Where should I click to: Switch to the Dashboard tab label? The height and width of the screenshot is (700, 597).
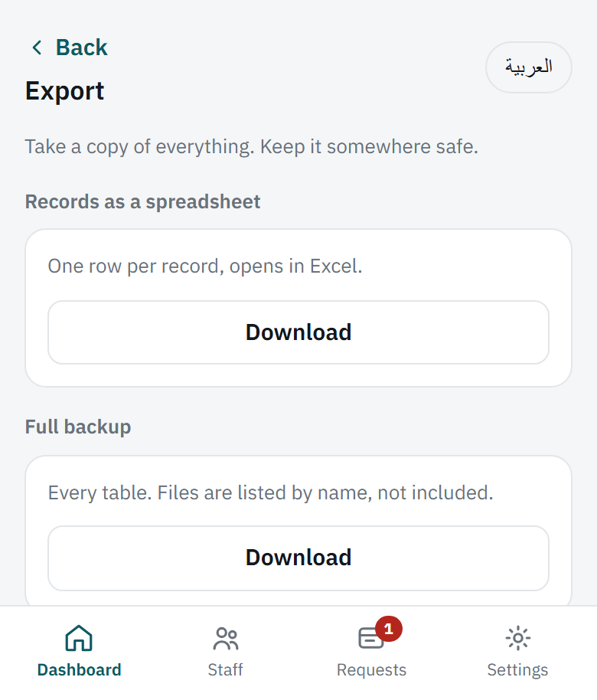[80, 669]
